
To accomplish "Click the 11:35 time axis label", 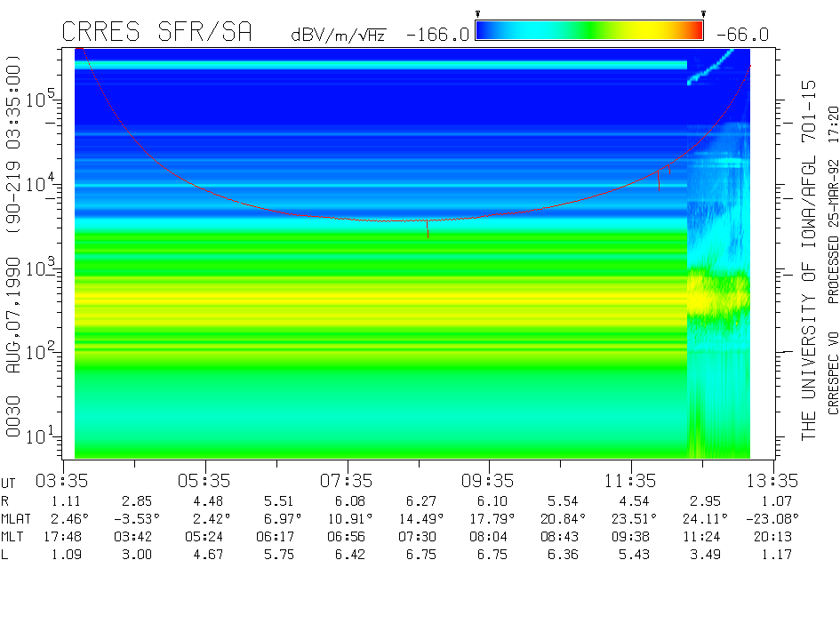I will pyautogui.click(x=631, y=481).
